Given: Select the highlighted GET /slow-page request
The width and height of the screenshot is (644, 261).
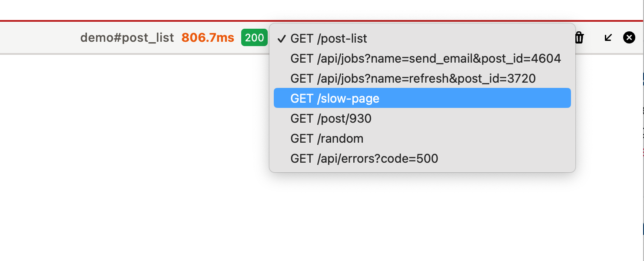Looking at the screenshot, I should [335, 98].
